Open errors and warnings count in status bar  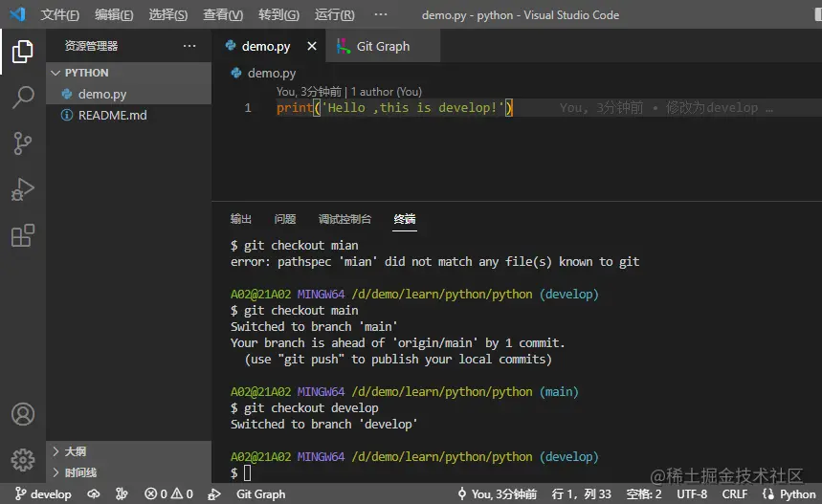point(168,494)
